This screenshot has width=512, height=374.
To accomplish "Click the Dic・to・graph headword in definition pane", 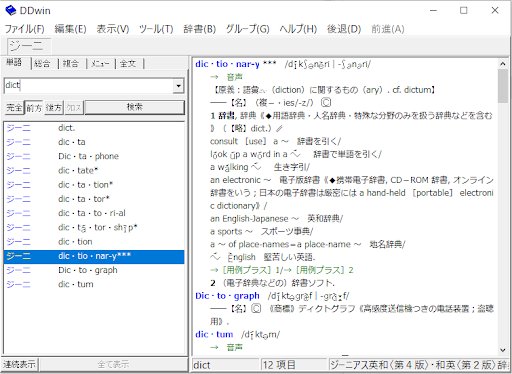I will pyautogui.click(x=227, y=296).
